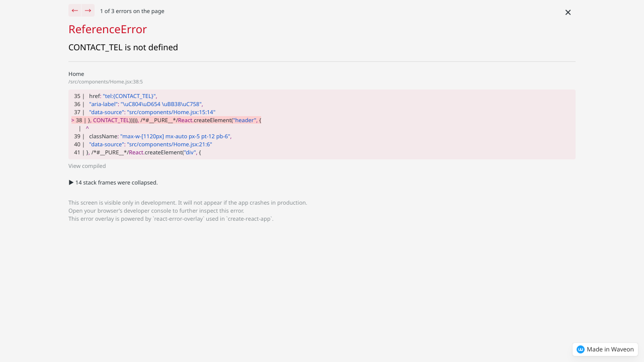Close the error overlay with the X

(568, 13)
